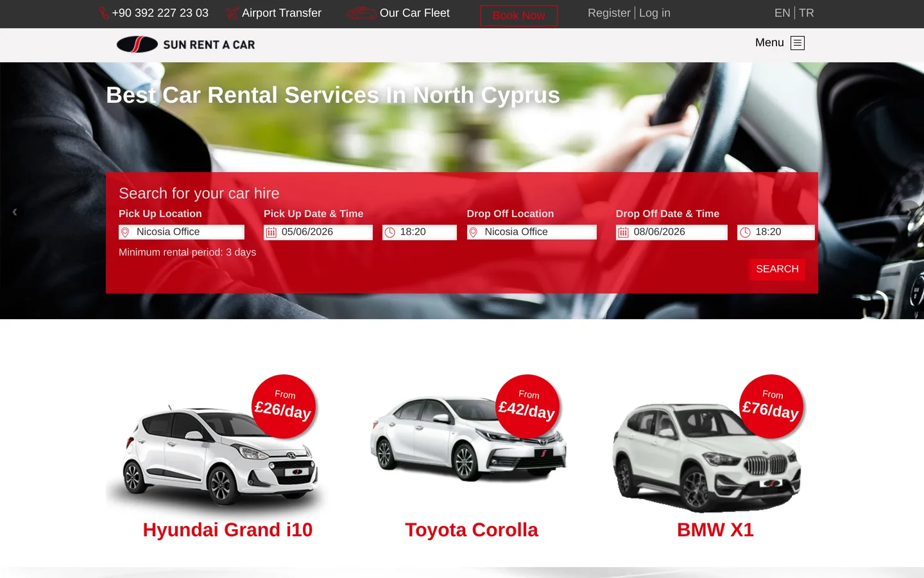The height and width of the screenshot is (578, 924).
Task: Click the 'Pick Up Location' label
Action: (x=160, y=214)
